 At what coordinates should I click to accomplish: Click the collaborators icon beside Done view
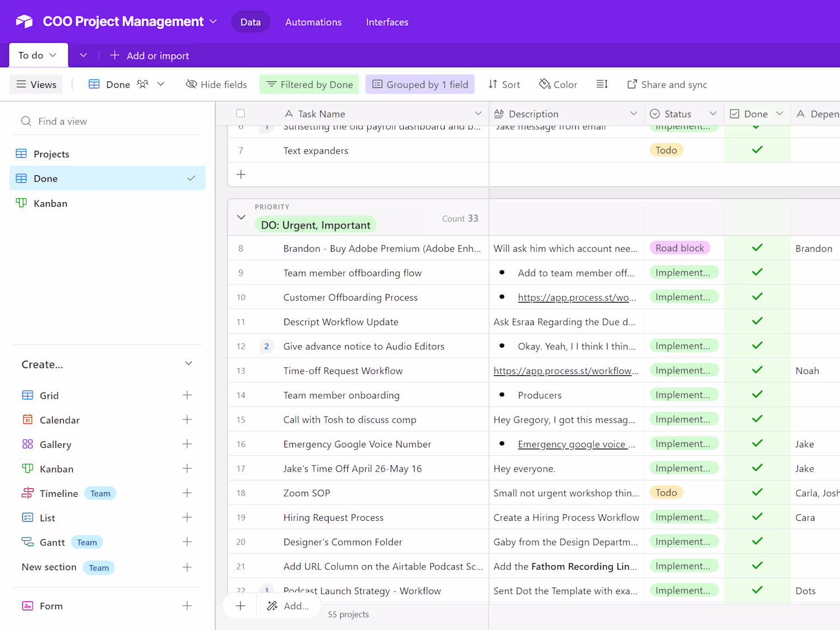coord(143,84)
